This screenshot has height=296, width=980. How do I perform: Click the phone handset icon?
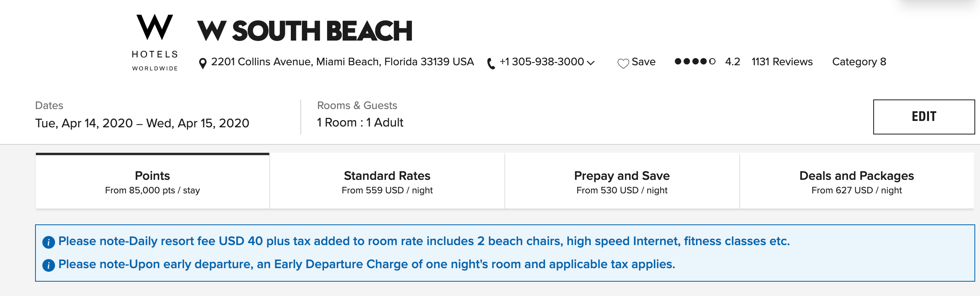(491, 63)
